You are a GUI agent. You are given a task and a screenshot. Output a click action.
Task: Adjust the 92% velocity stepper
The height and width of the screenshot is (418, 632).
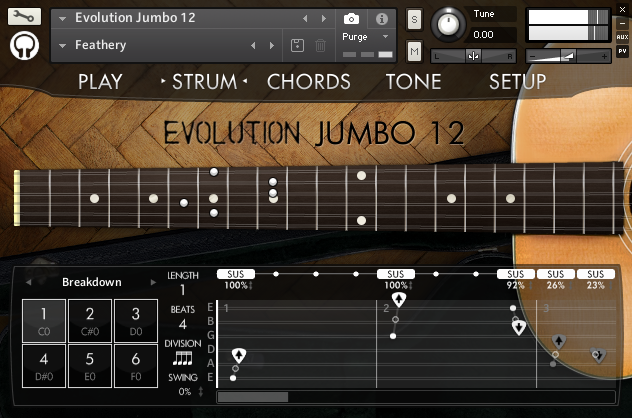pyautogui.click(x=531, y=286)
